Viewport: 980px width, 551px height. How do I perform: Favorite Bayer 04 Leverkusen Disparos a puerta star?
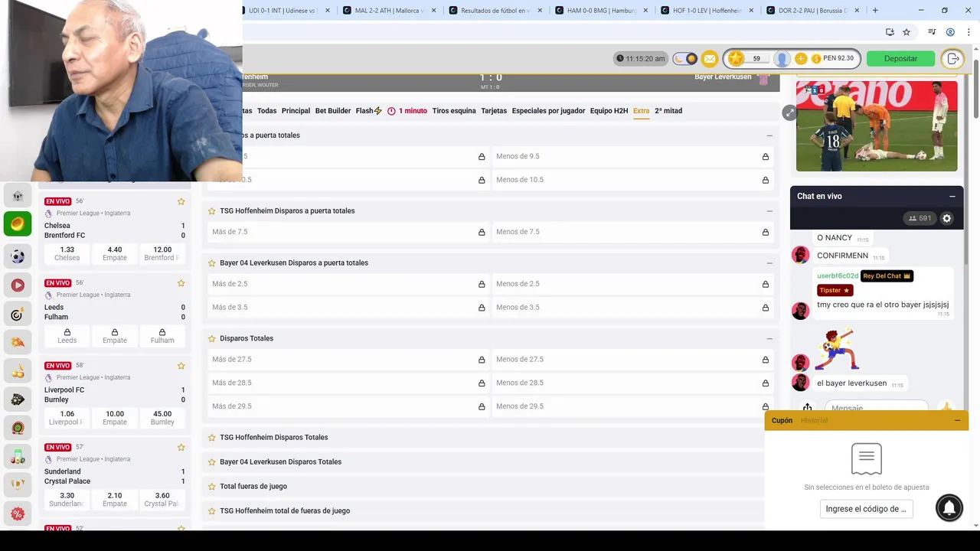tap(212, 262)
